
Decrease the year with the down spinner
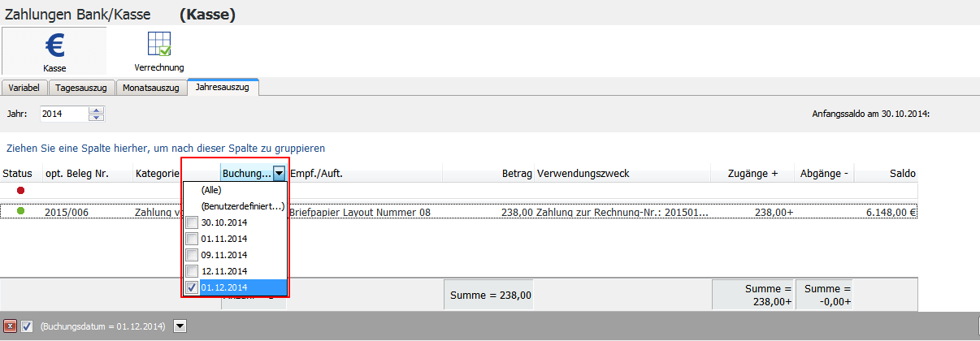tap(97, 118)
